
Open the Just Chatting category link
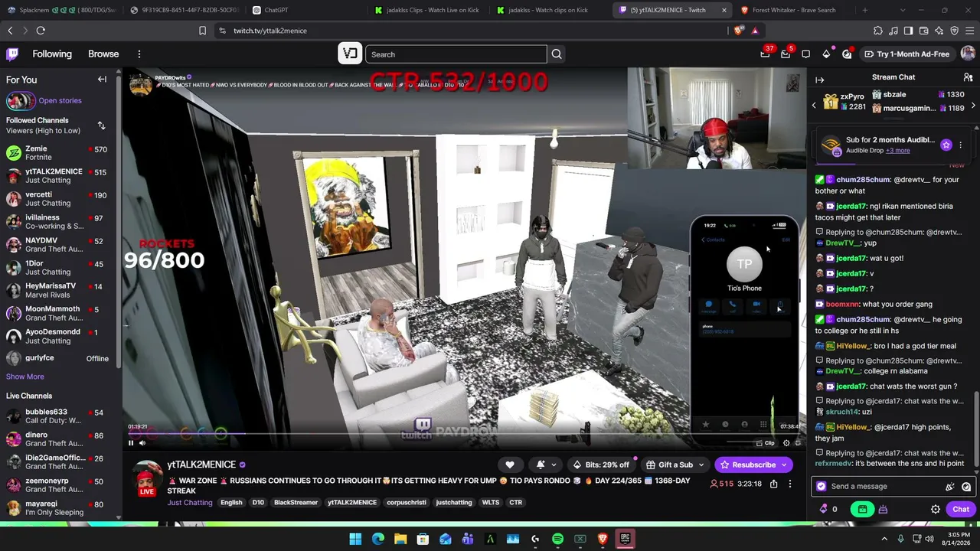point(190,503)
